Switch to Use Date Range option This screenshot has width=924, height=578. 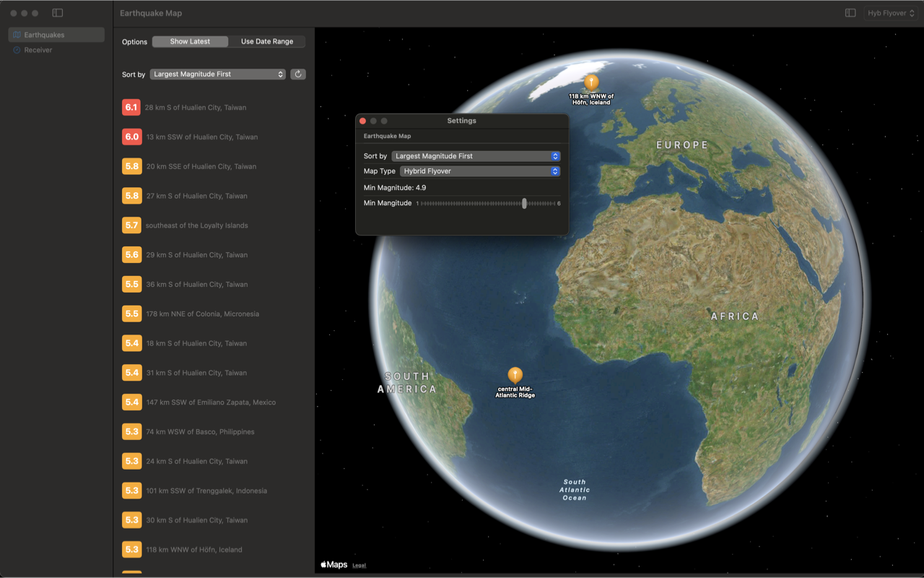coord(266,42)
